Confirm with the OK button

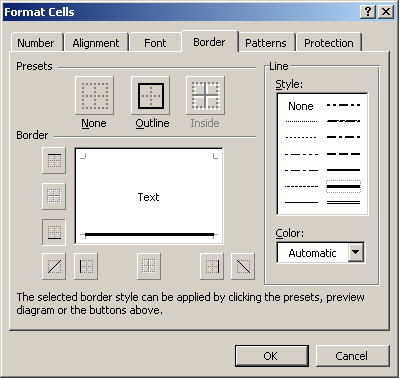click(271, 356)
